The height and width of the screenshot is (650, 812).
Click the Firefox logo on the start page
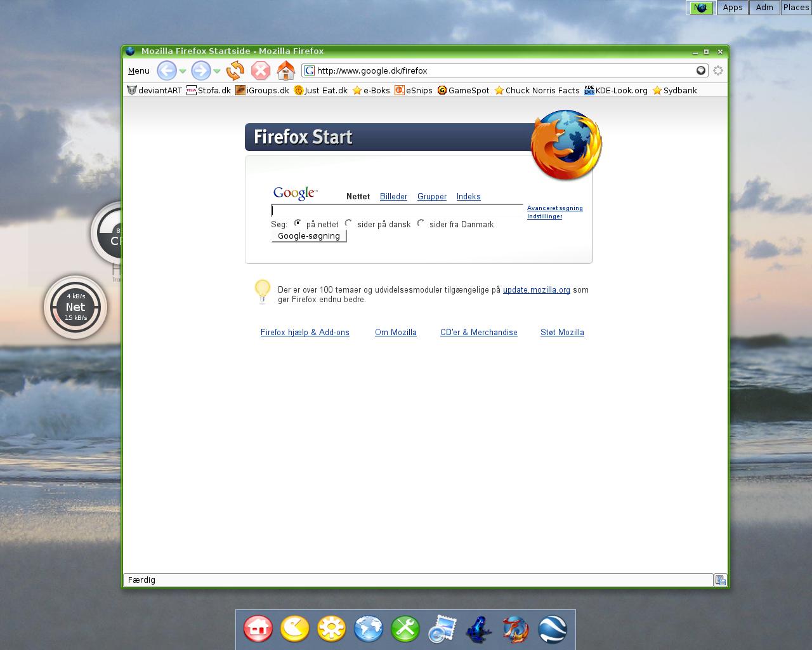[x=566, y=145]
